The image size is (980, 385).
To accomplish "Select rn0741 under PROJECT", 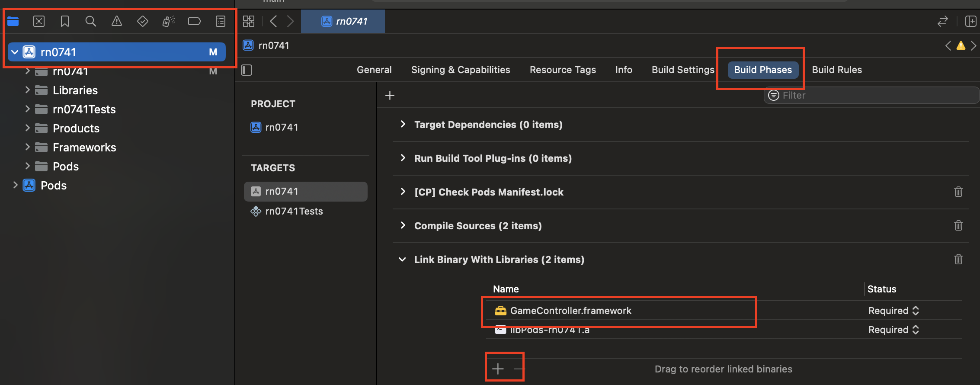I will click(275, 127).
